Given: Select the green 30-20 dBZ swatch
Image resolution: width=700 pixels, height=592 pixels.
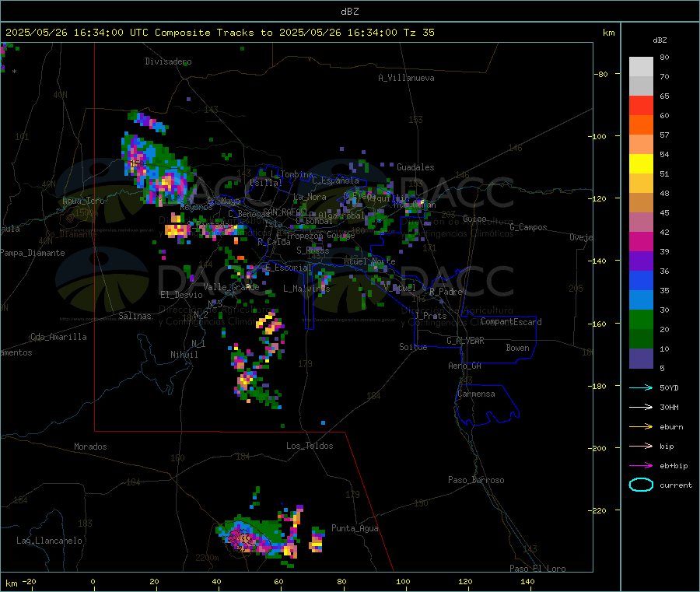Looking at the screenshot, I should (x=641, y=319).
